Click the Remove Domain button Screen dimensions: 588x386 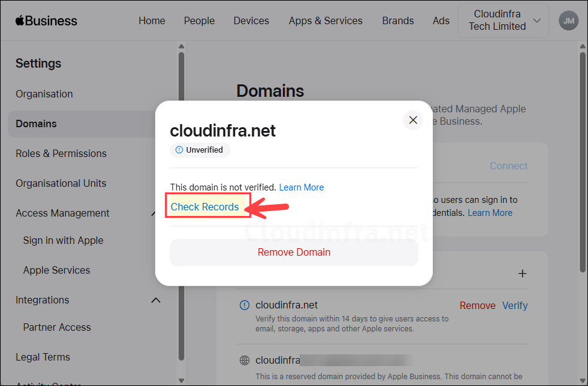[294, 252]
